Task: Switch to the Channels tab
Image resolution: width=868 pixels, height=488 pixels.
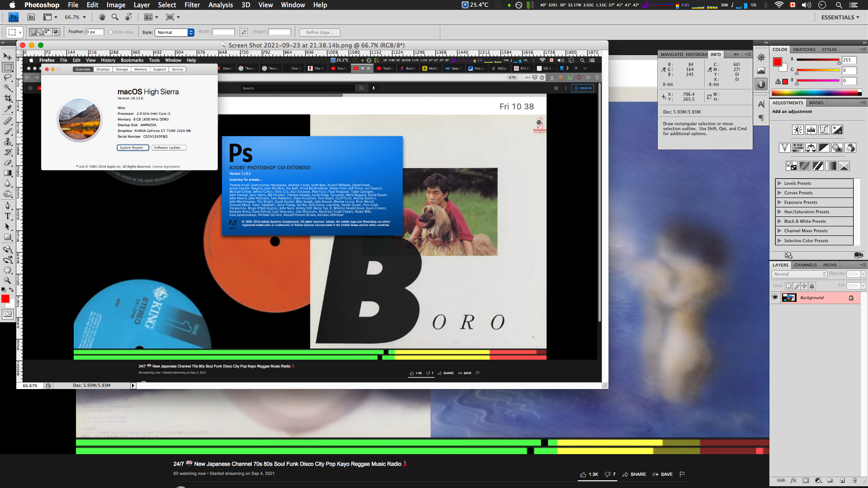Action: [805, 265]
